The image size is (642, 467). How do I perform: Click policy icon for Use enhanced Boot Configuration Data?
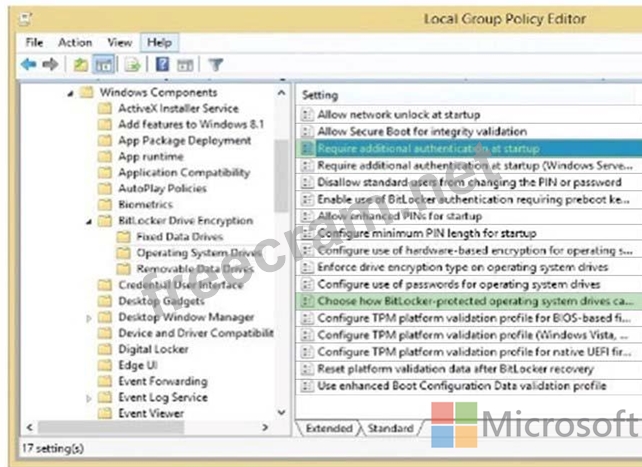tap(307, 386)
